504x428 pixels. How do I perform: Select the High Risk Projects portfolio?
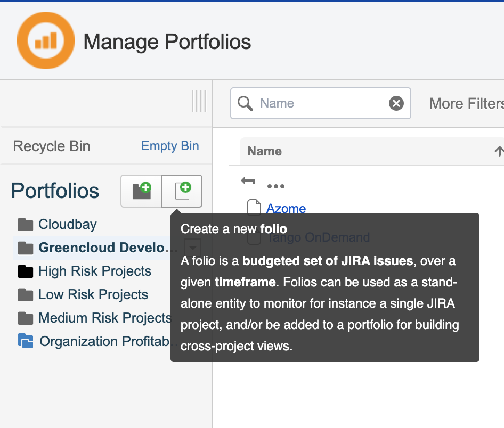coord(94,271)
